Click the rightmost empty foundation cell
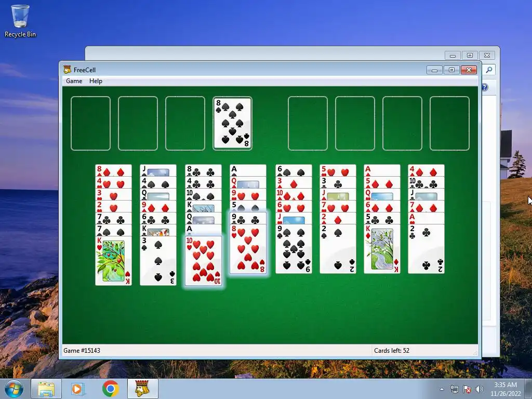The width and height of the screenshot is (532, 399). click(x=449, y=123)
